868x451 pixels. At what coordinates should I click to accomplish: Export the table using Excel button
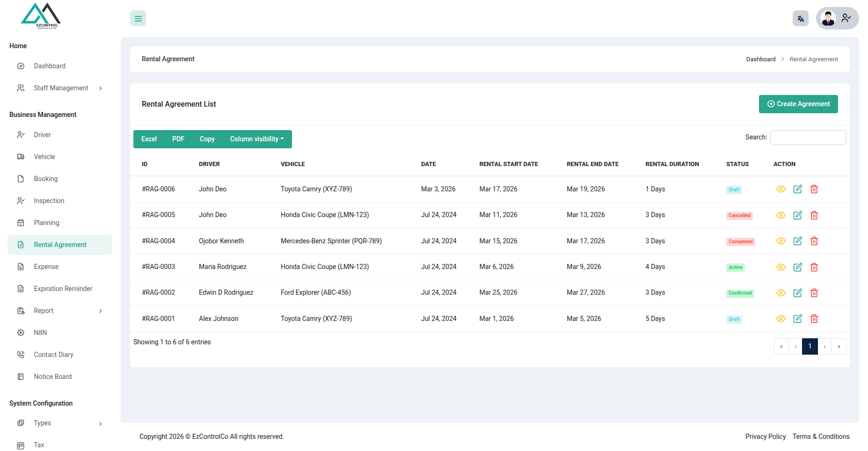click(x=149, y=139)
